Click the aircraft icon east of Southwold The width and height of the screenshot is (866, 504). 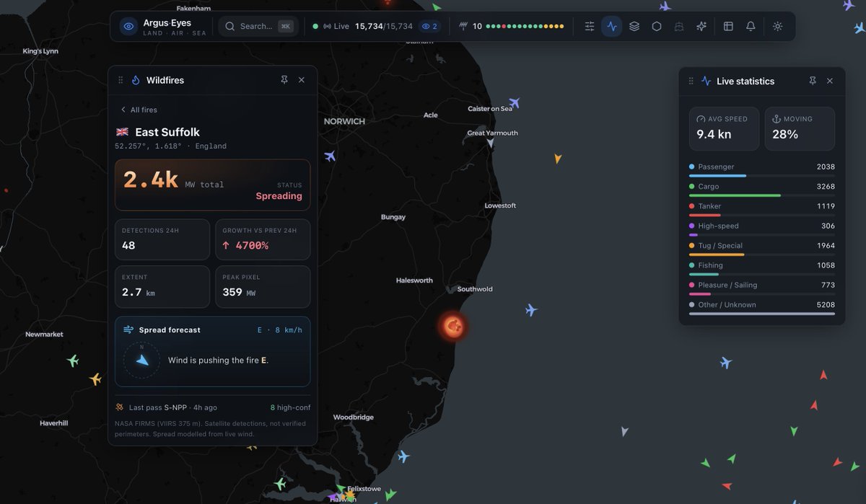[x=531, y=310]
